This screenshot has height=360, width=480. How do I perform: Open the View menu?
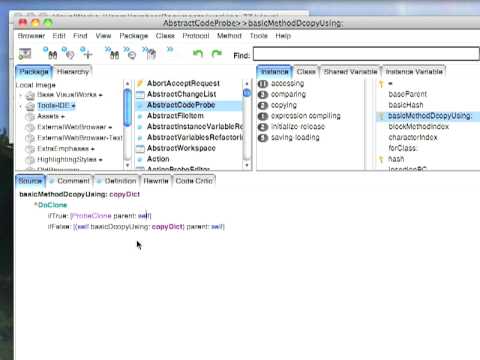[103, 36]
